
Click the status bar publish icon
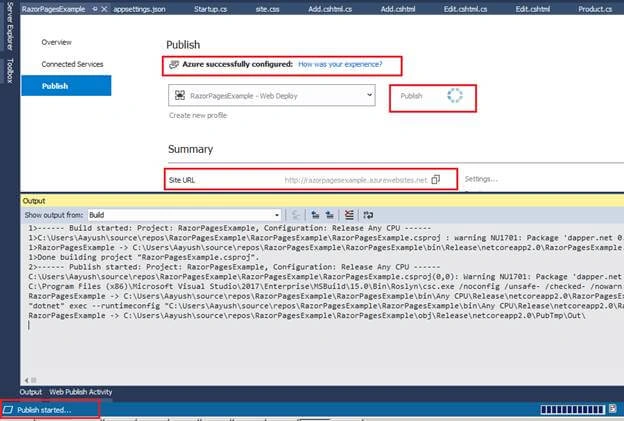pyautogui.click(x=8, y=410)
